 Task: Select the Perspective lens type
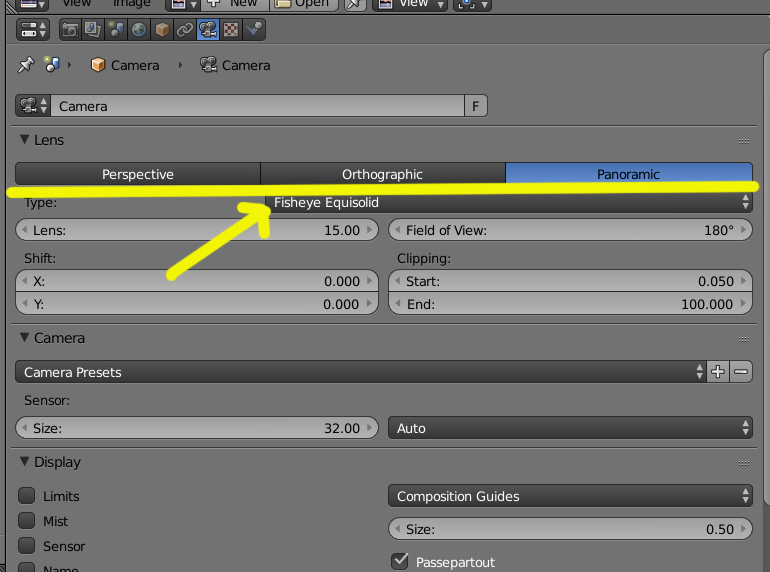138,174
